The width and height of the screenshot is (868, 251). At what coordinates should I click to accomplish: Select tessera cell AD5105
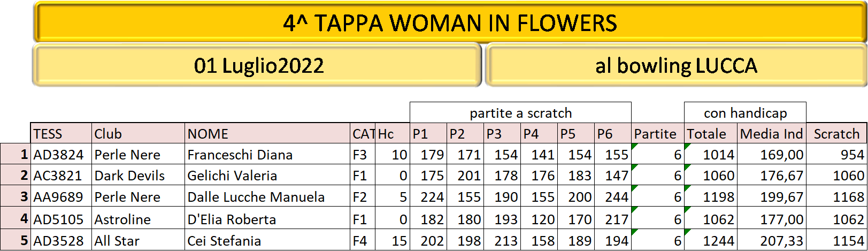tap(61, 218)
